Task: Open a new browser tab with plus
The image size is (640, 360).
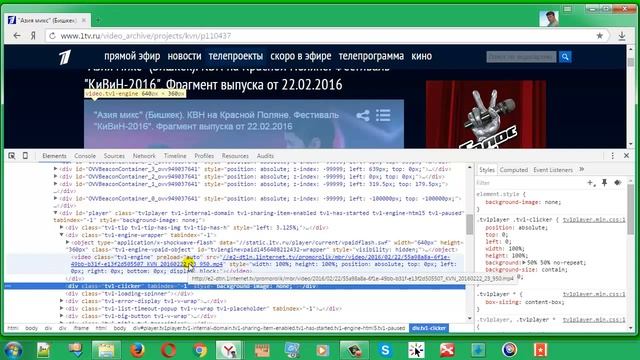Action: point(98,20)
